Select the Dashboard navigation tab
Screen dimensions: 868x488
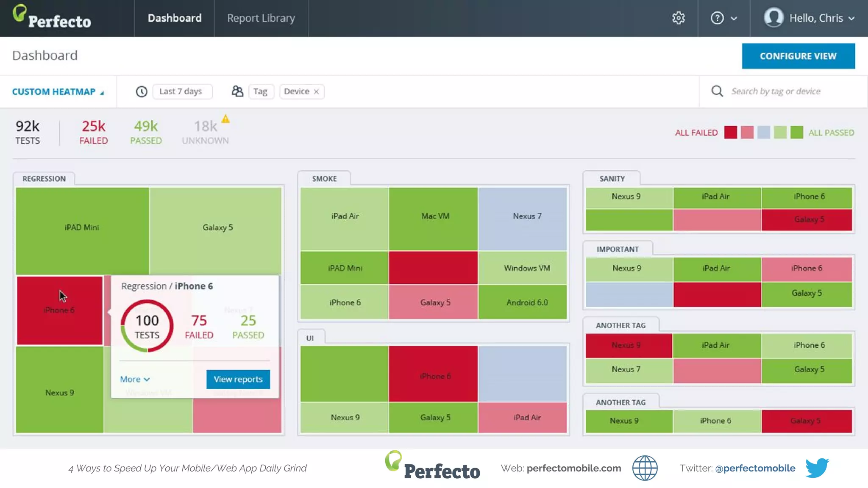click(174, 18)
